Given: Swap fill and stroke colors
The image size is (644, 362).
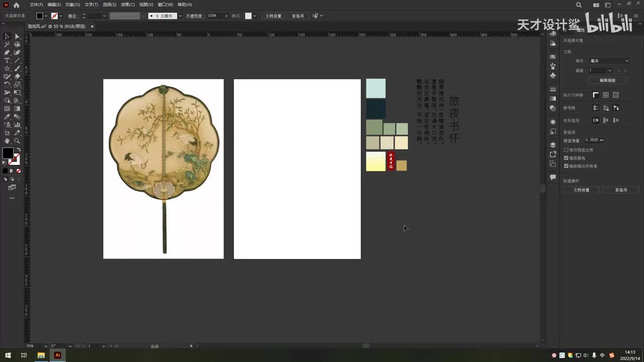Looking at the screenshot, I should 18,150.
